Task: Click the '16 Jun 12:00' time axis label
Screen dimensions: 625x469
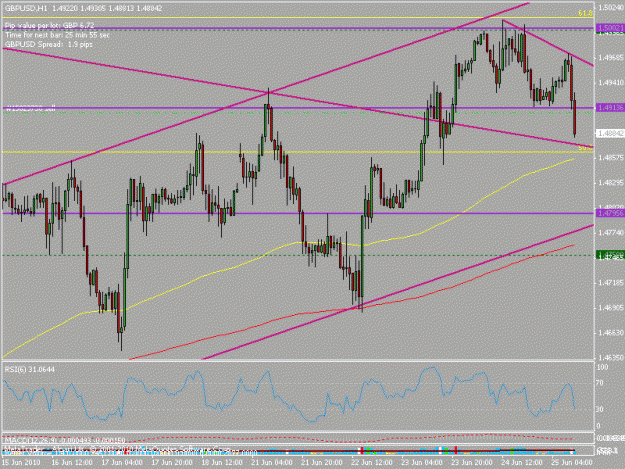Action: tap(72, 462)
